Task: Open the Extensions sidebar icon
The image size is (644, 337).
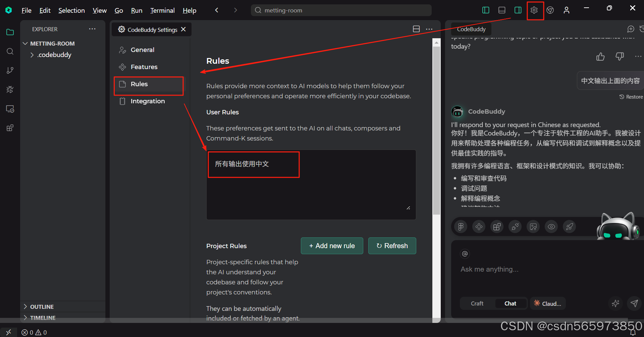Action: point(10,127)
